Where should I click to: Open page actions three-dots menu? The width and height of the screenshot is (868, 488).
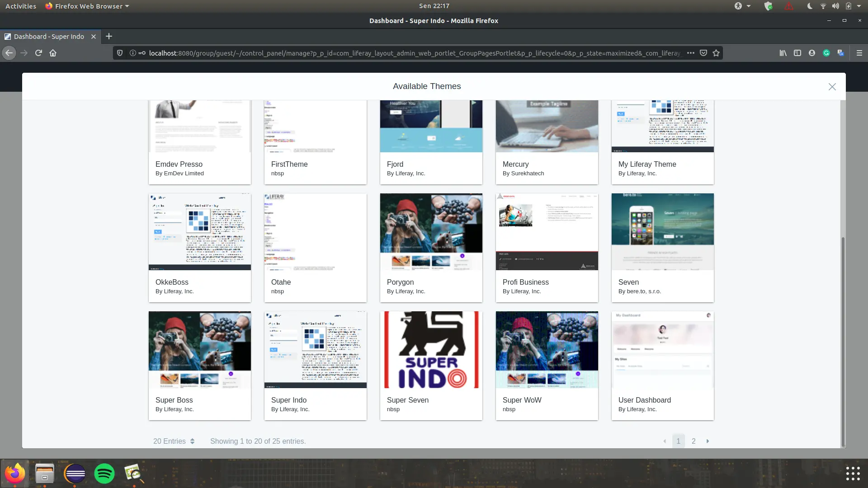tap(690, 53)
